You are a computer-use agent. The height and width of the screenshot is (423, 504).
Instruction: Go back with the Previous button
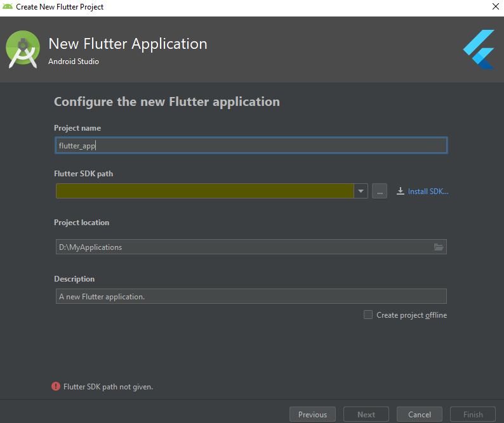click(312, 414)
